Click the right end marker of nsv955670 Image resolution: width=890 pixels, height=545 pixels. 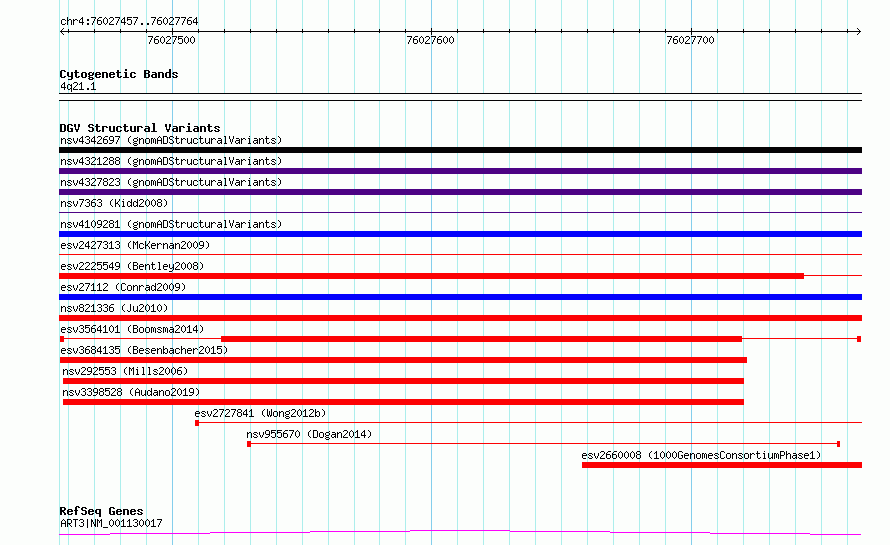[838, 444]
